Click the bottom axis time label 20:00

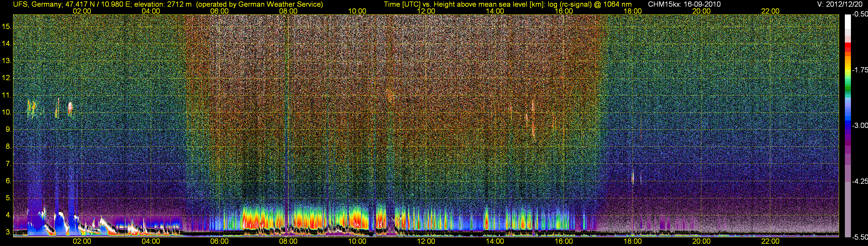coord(702,241)
